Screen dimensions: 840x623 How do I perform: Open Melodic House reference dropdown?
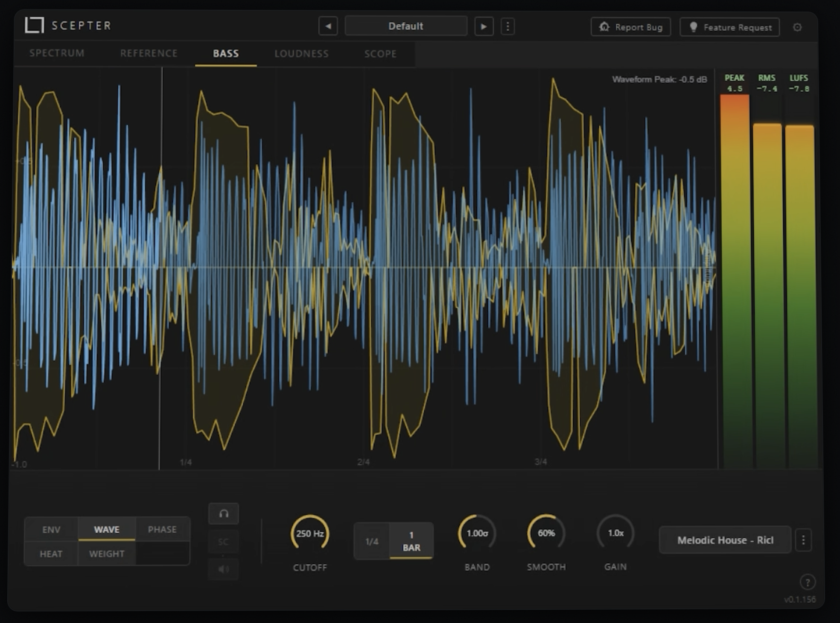[x=725, y=540]
